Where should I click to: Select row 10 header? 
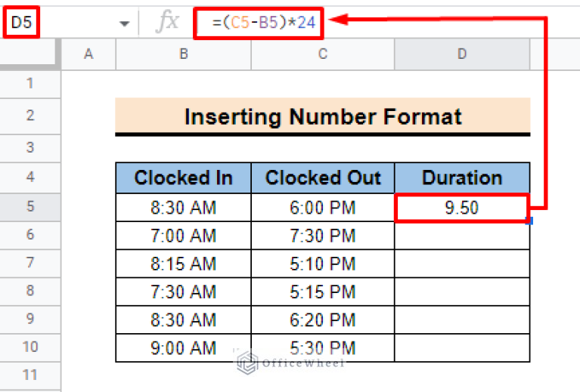tap(30, 347)
